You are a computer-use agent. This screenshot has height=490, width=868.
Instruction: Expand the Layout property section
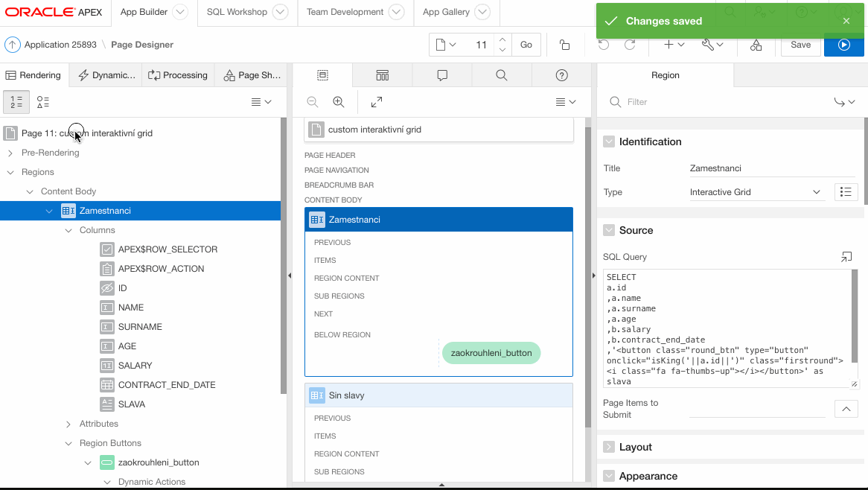609,447
